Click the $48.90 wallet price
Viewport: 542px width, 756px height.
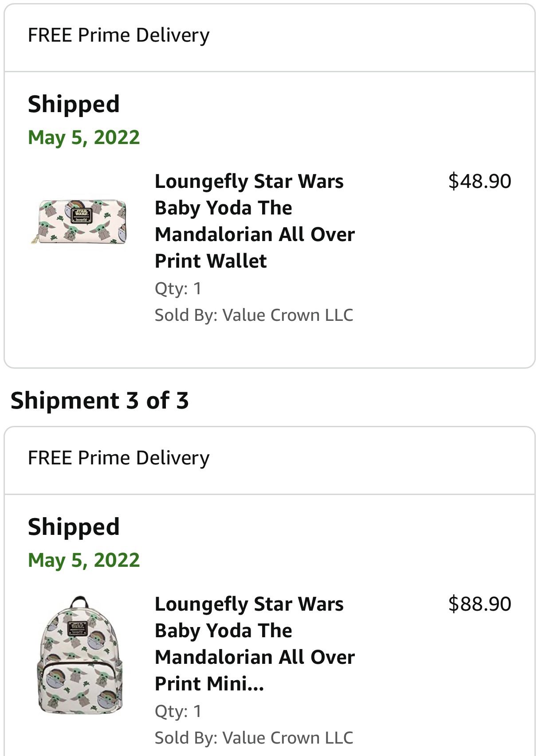tap(479, 181)
